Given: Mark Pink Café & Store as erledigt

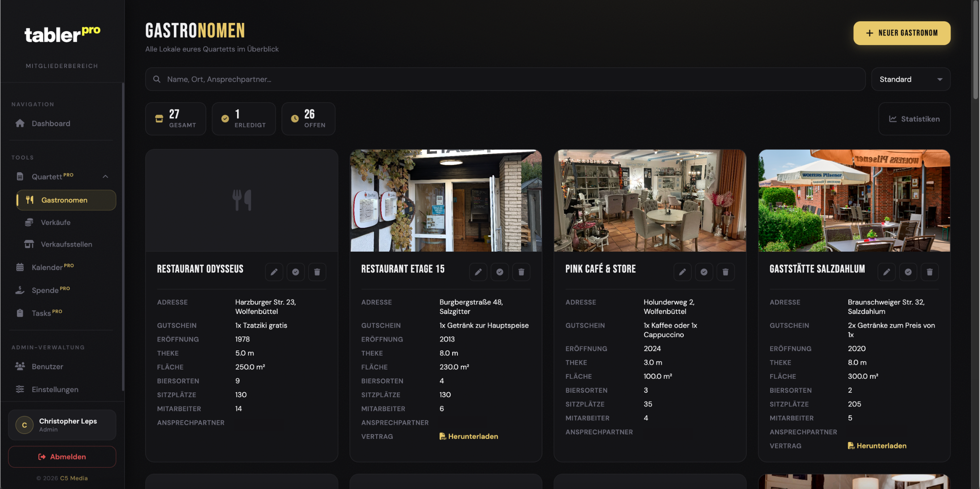Looking at the screenshot, I should click(704, 272).
